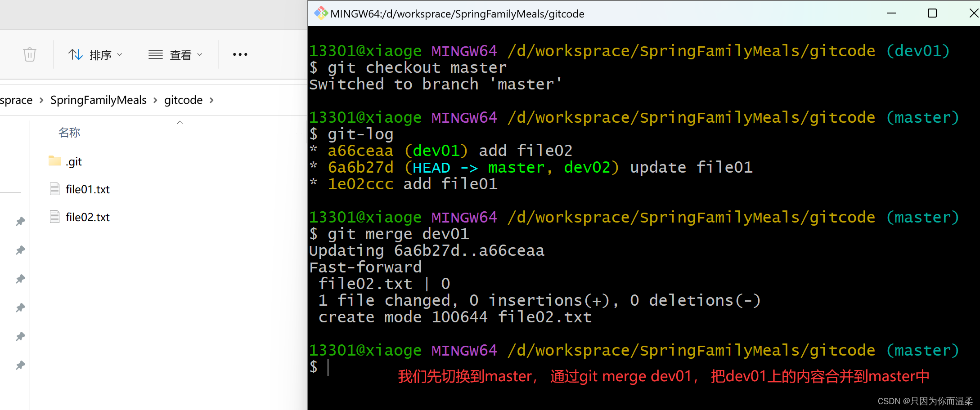Click commit hash 1e02ccc in the log
Screen dimensions: 980x410
(x=360, y=184)
